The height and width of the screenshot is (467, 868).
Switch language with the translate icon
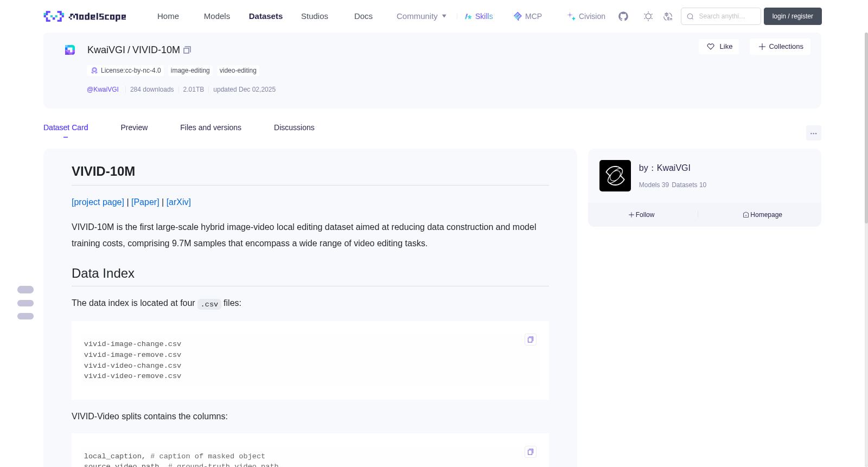(668, 16)
